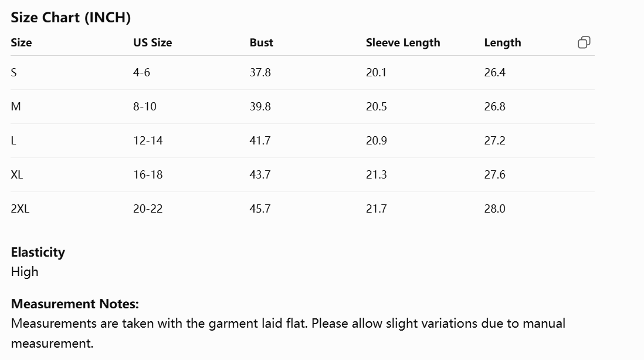The image size is (644, 360).
Task: Select the Elasticity heading
Action: (38, 252)
